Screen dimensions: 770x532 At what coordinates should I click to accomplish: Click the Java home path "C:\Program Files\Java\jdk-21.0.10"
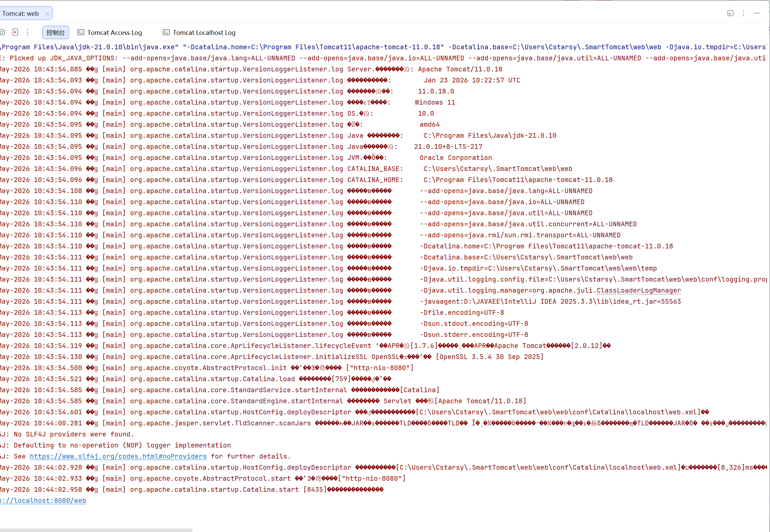[x=490, y=135]
